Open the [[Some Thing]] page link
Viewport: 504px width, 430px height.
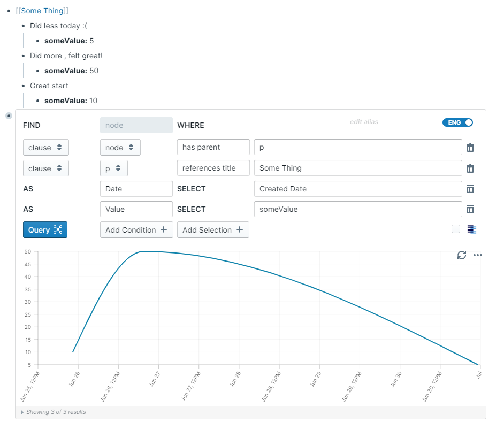click(x=42, y=11)
